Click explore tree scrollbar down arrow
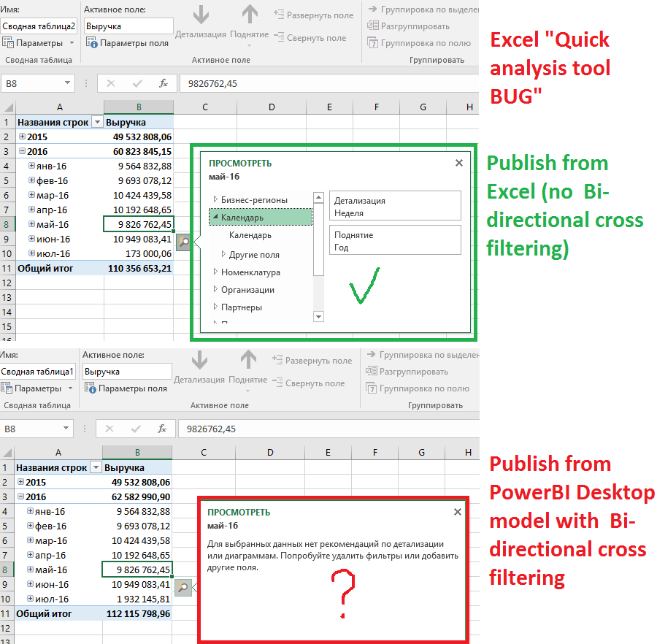Image resolution: width=657 pixels, height=644 pixels. 318,317
